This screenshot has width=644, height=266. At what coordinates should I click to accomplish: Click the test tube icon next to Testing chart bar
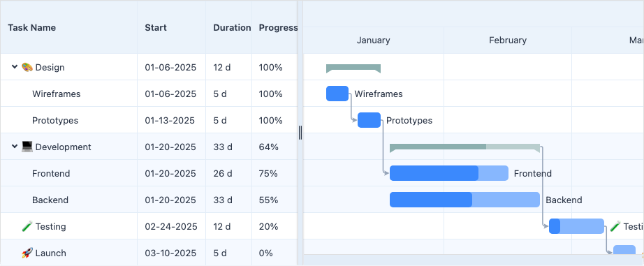[615, 226]
